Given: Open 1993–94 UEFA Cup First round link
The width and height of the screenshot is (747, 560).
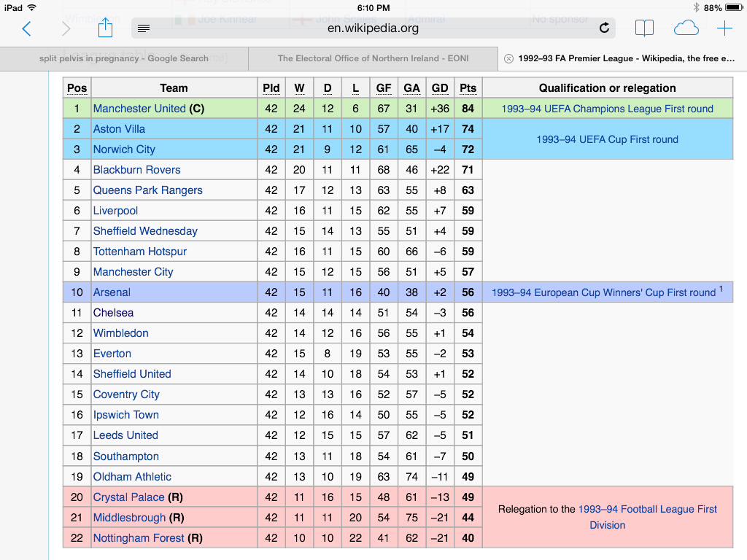Looking at the screenshot, I should 608,139.
